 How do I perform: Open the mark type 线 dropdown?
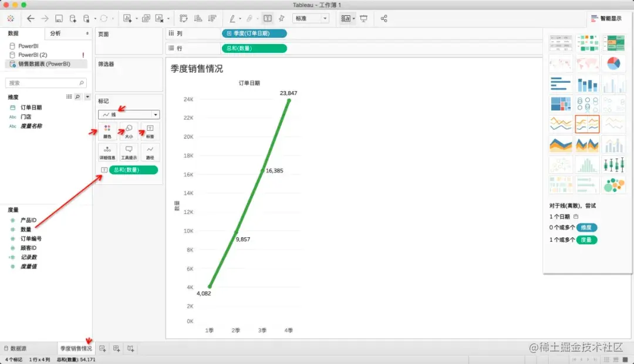[129, 115]
